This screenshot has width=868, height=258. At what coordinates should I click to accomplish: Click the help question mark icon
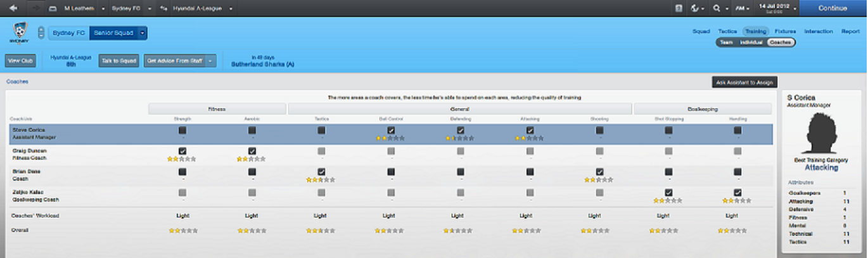(x=679, y=8)
